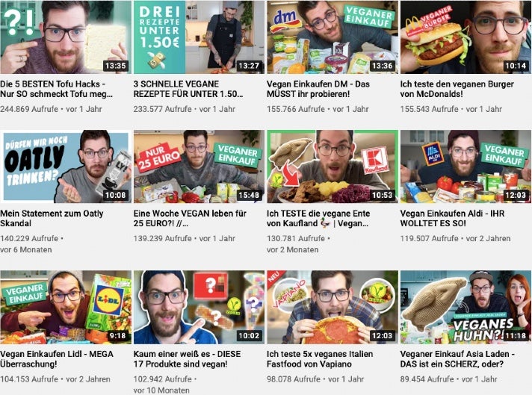
Task: Open the Tofu Hacks video thumbnail
Action: click(x=66, y=37)
